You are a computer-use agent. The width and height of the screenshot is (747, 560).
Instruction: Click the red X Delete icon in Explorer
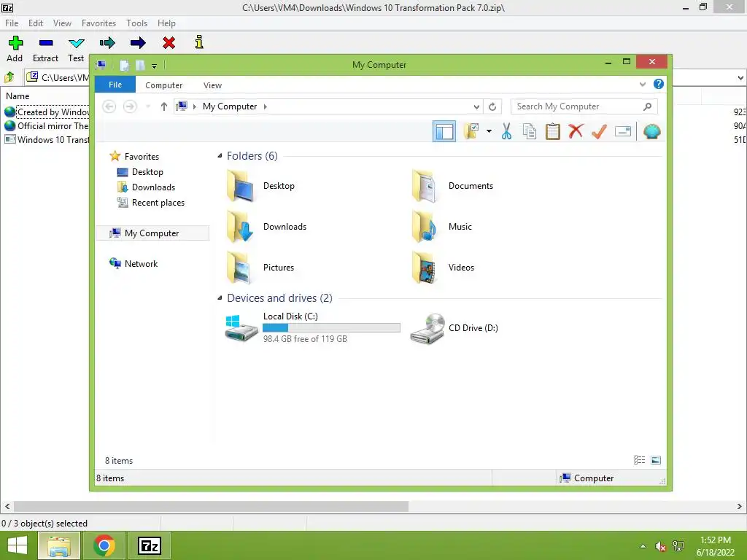(576, 131)
